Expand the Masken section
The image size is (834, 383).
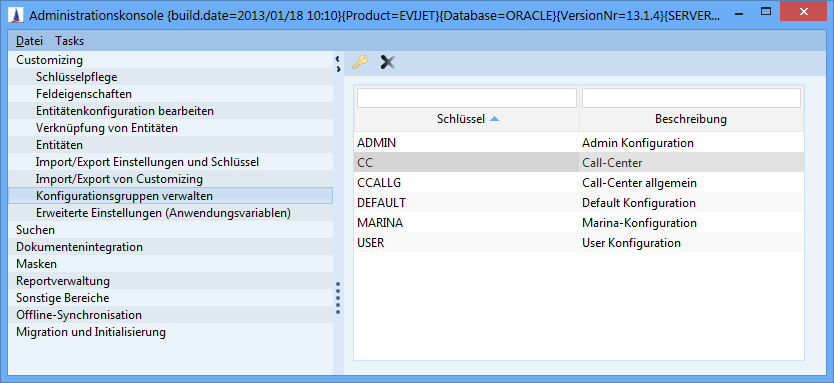tap(171, 264)
